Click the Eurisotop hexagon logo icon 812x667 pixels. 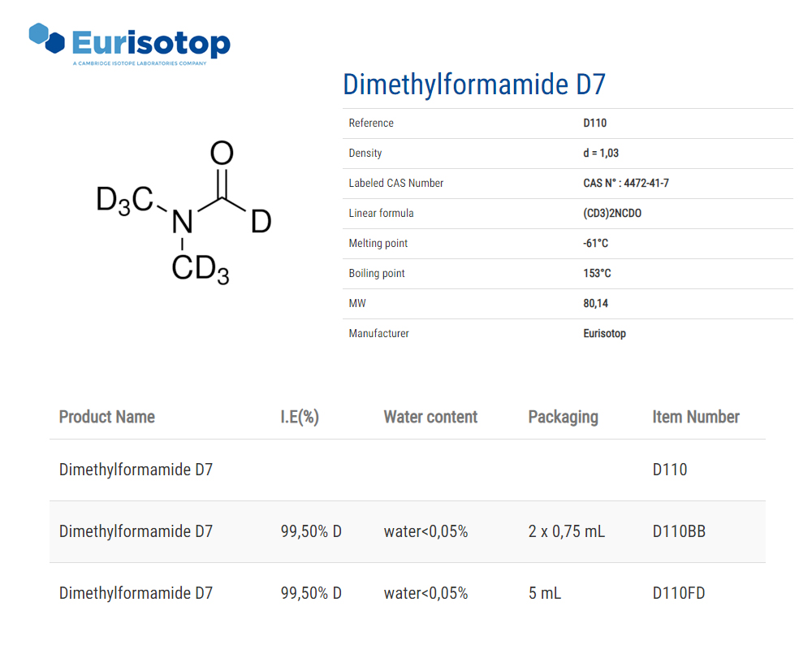[46, 37]
